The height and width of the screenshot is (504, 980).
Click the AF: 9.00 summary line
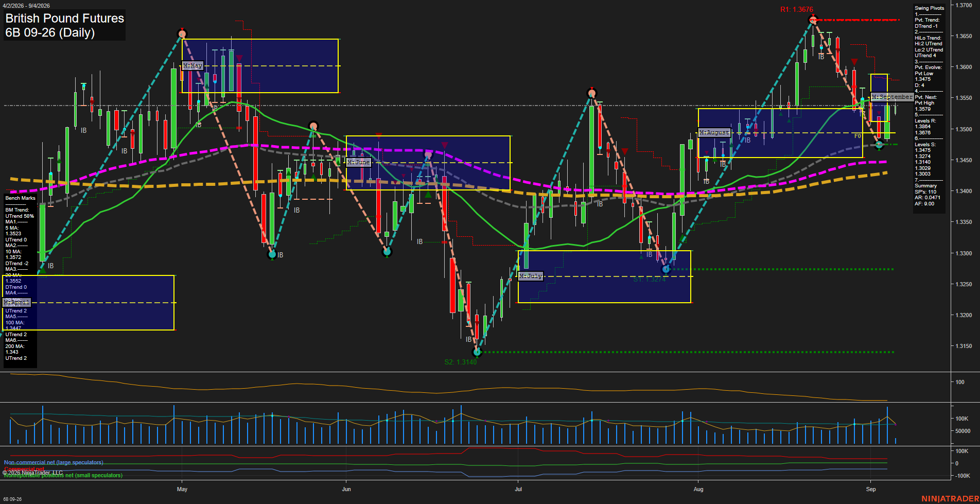(924, 204)
